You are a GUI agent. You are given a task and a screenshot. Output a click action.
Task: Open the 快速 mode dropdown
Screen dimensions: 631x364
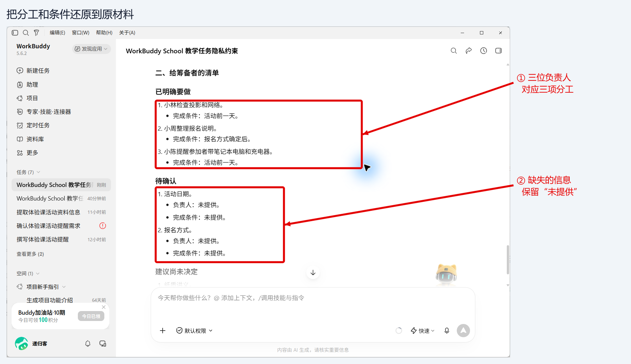coord(422,331)
